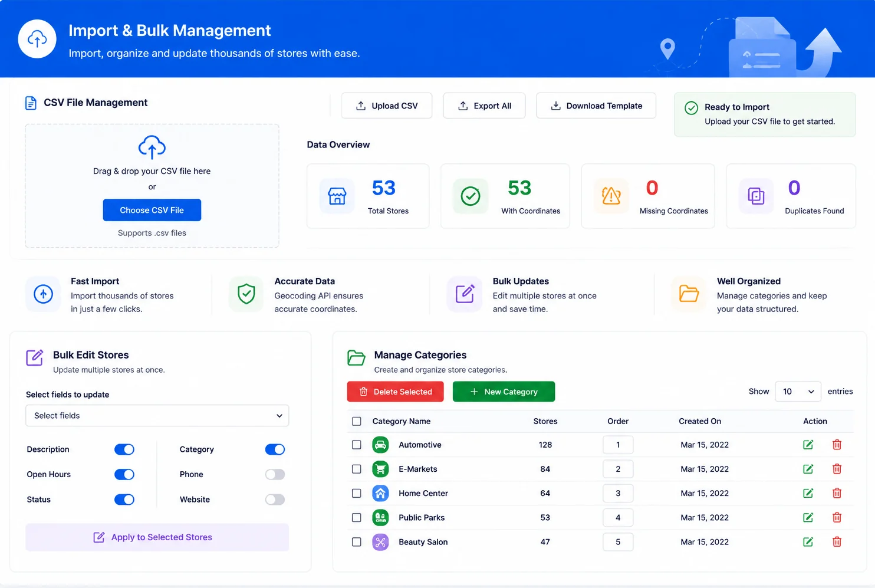875x588 pixels.
Task: Edit the Public Parks category
Action: [x=808, y=517]
